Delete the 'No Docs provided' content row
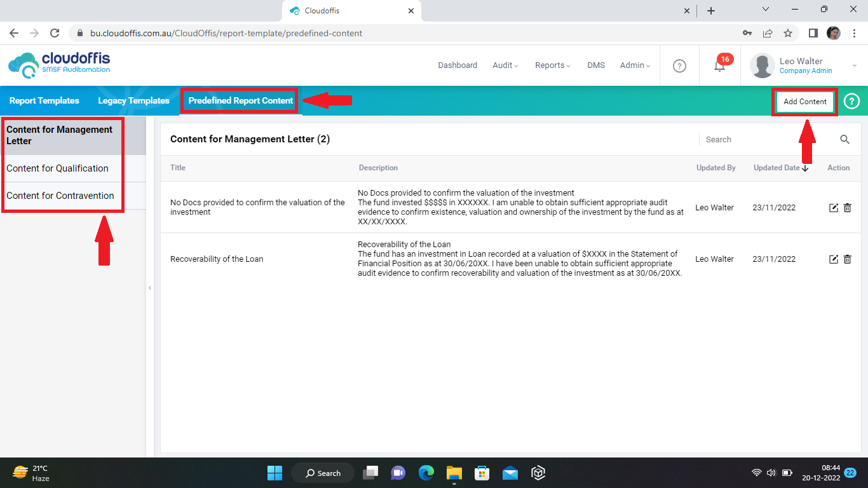Image resolution: width=868 pixels, height=488 pixels. (847, 208)
